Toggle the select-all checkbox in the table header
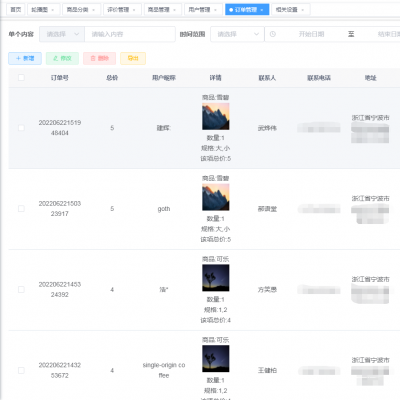 click(21, 78)
